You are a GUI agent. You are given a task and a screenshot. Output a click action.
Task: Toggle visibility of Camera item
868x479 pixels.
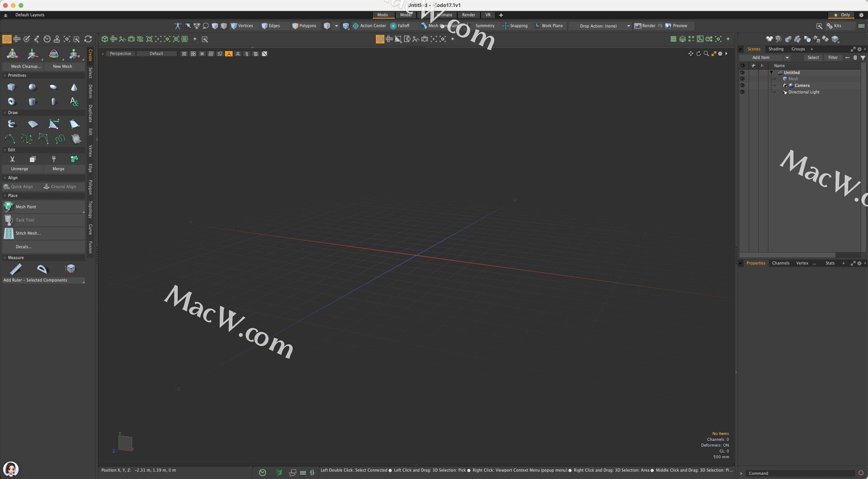tap(742, 85)
